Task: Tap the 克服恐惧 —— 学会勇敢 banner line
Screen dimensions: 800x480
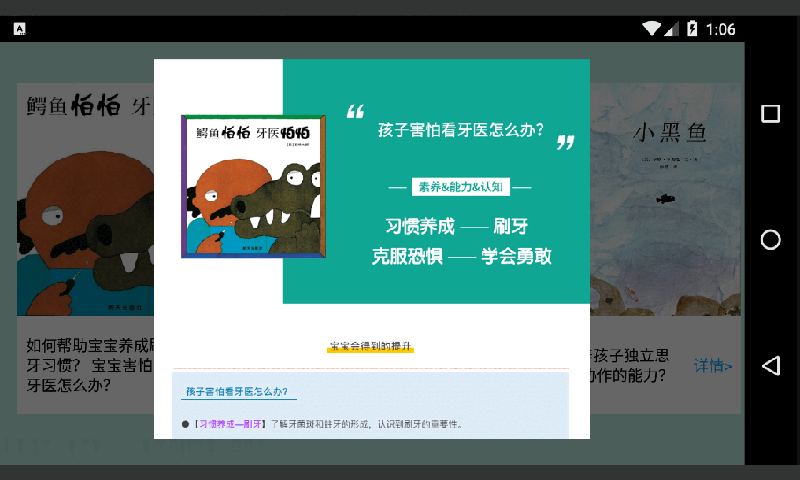Action: coord(461,256)
